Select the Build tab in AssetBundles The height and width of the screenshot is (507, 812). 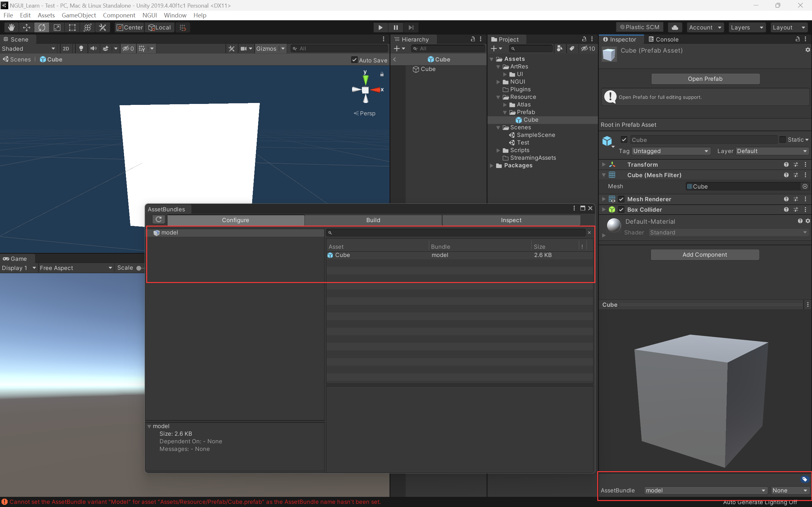pyautogui.click(x=373, y=220)
